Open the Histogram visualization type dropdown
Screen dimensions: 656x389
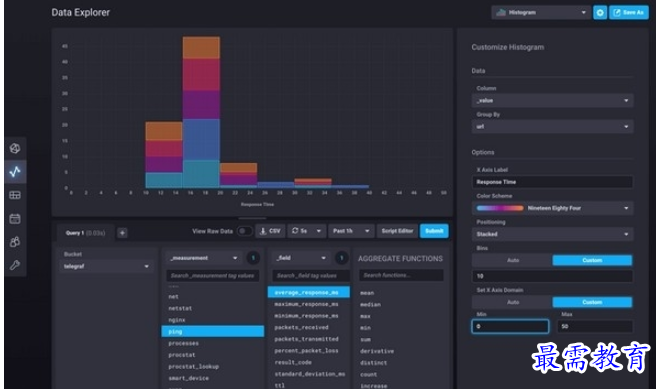pos(541,13)
